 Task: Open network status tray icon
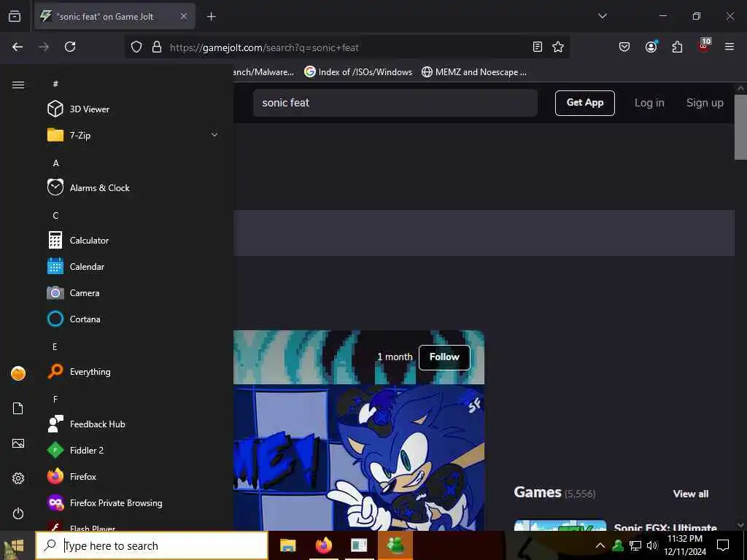[635, 545]
